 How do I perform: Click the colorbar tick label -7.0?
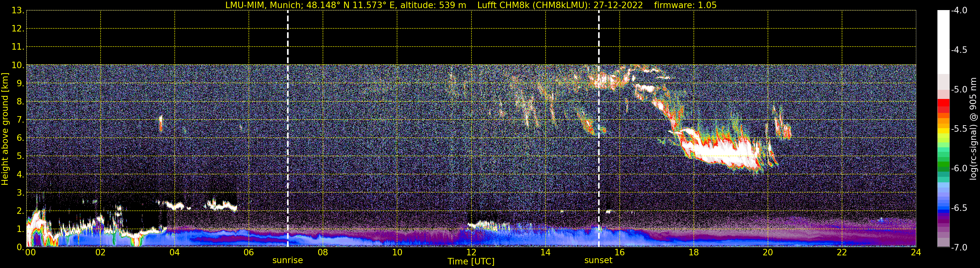click(x=959, y=248)
